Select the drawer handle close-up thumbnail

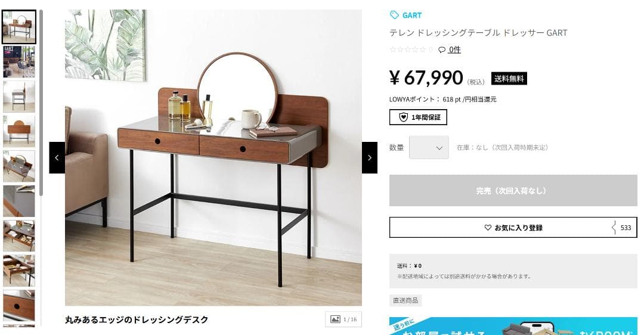point(19,305)
